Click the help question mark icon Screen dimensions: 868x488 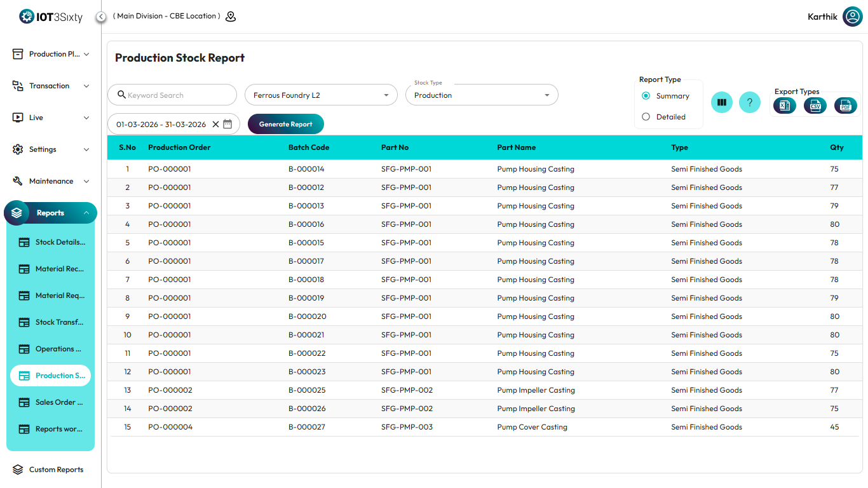749,102
